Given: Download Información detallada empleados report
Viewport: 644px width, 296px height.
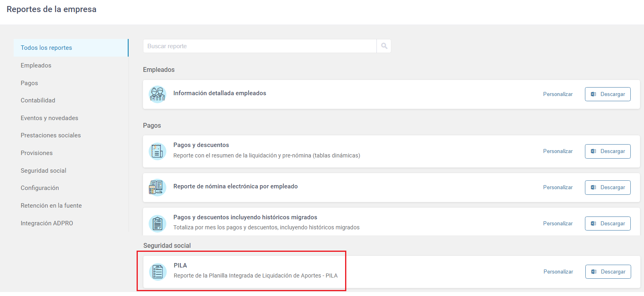Looking at the screenshot, I should 607,94.
